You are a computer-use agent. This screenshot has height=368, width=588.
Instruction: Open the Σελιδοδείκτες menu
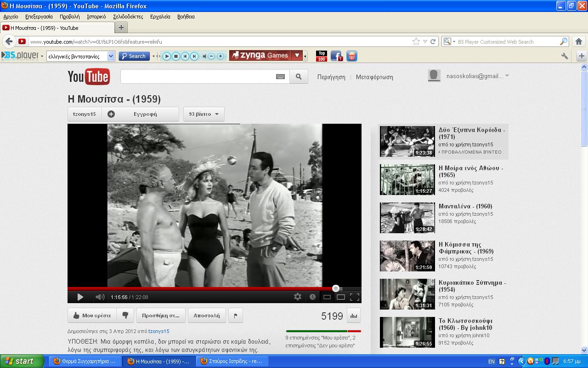coord(128,17)
